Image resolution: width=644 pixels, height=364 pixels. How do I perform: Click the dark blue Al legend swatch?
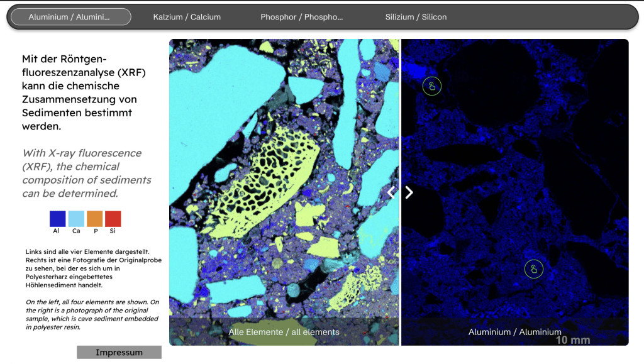tap(57, 219)
